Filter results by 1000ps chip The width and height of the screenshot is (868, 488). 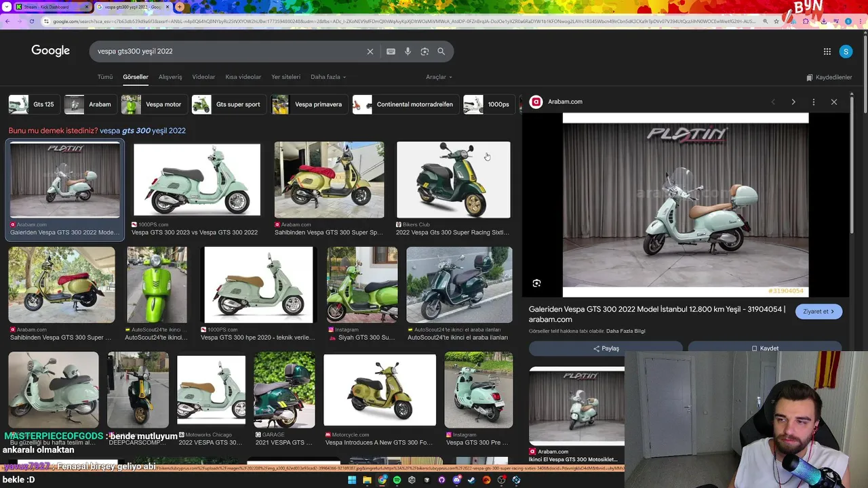click(490, 104)
